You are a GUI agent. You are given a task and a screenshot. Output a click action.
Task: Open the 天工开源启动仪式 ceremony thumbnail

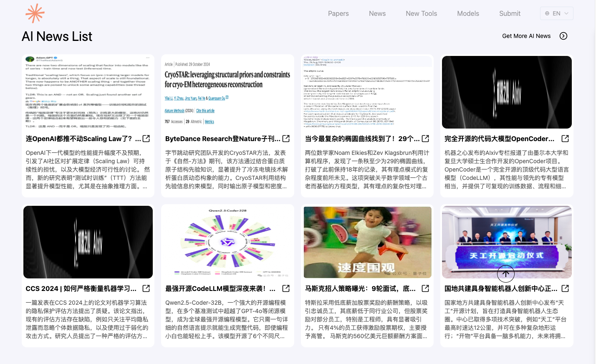coord(507,242)
